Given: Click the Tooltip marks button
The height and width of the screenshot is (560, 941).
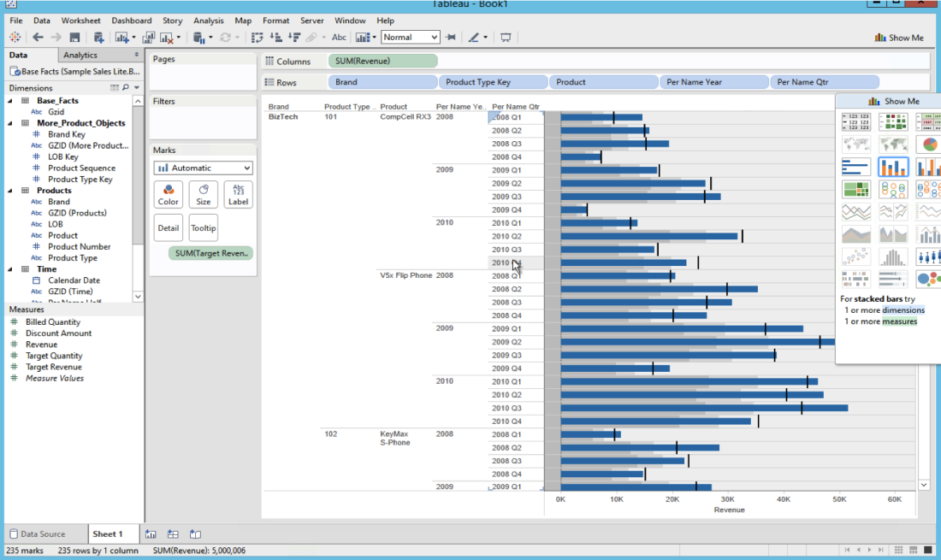Looking at the screenshot, I should pos(204,227).
